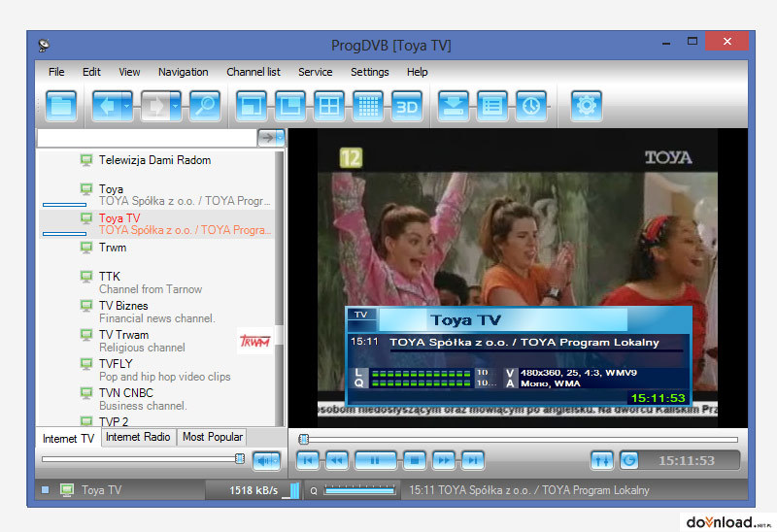Screen dimensions: 777x532
Task: Click the ProgDVB satellite dish title icon
Action: tap(44, 45)
